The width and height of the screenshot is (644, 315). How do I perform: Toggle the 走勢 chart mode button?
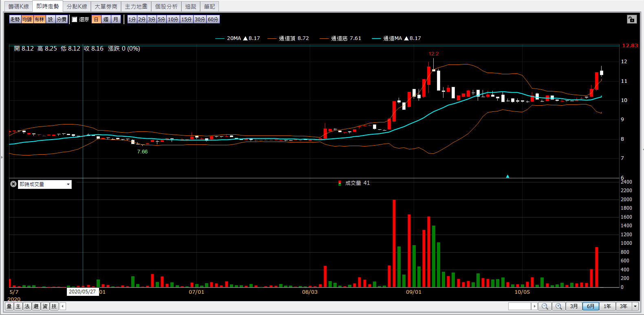click(15, 19)
